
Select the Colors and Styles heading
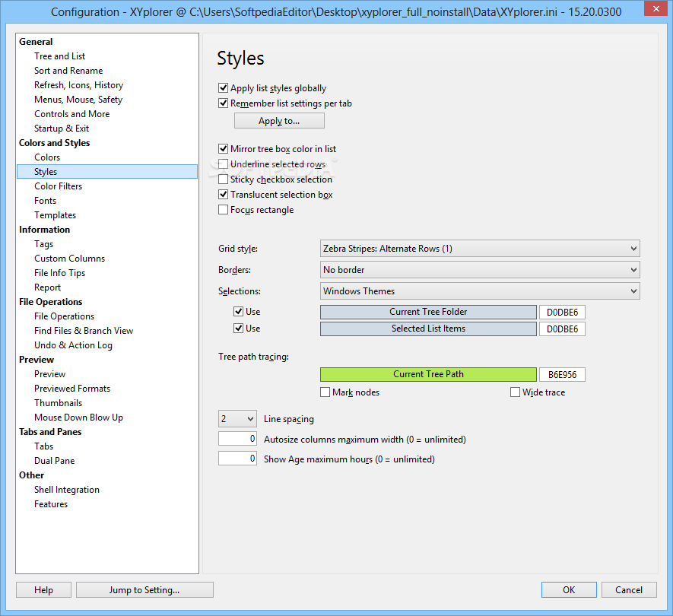point(55,143)
